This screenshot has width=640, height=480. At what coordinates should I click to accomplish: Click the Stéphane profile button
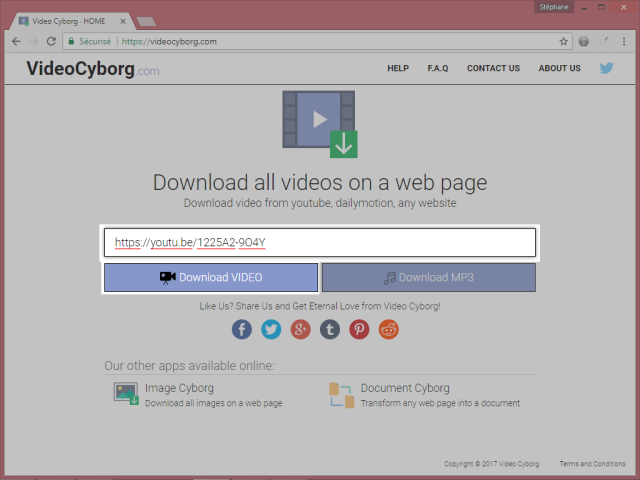coord(554,7)
